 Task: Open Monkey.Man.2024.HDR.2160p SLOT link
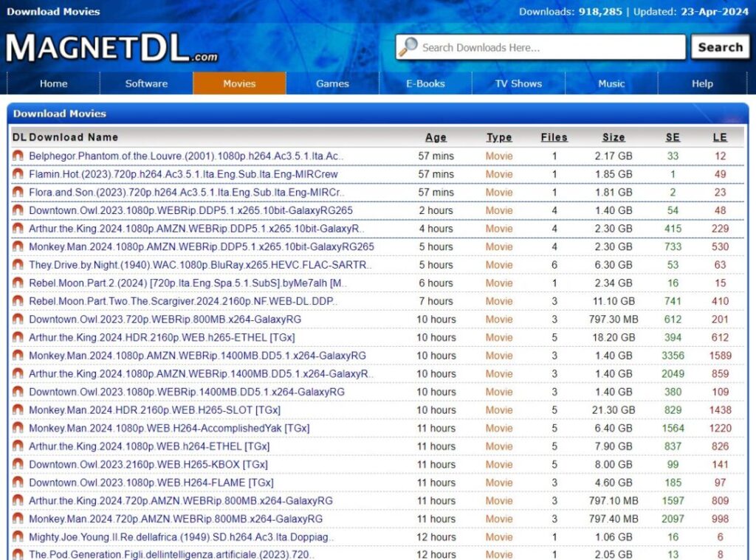[x=155, y=410]
